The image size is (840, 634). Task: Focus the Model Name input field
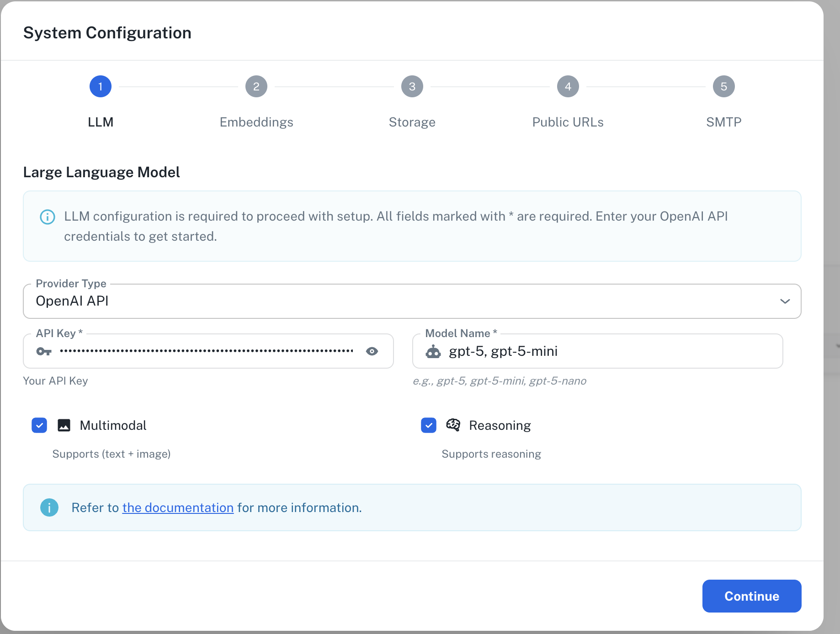tap(594, 351)
